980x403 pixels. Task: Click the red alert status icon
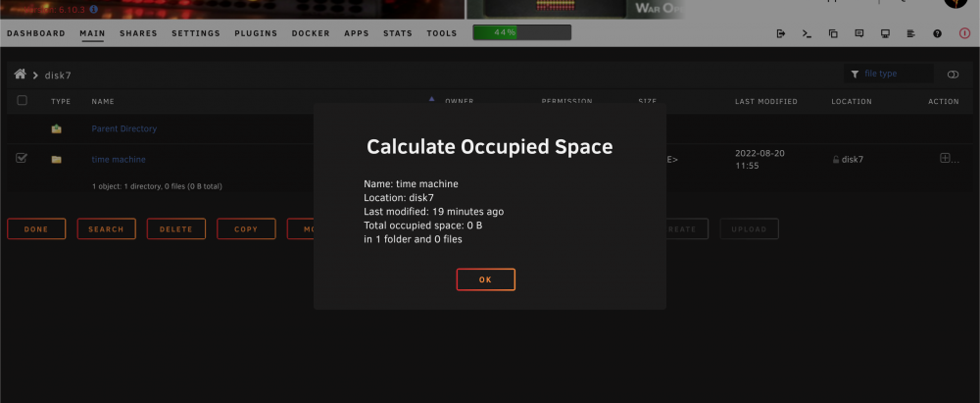click(x=965, y=33)
